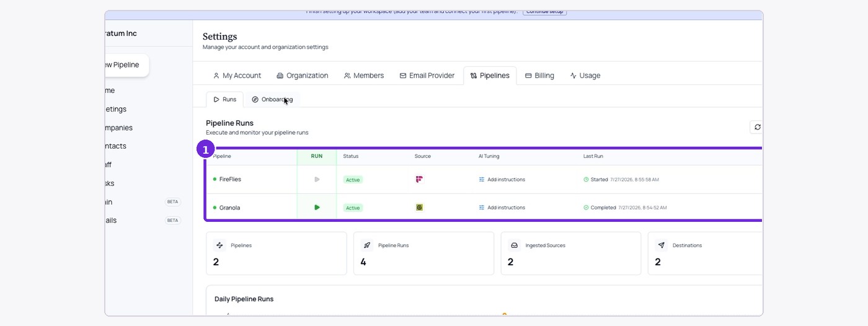868x326 pixels.
Task: Select the Pipelines tab
Action: pos(490,76)
